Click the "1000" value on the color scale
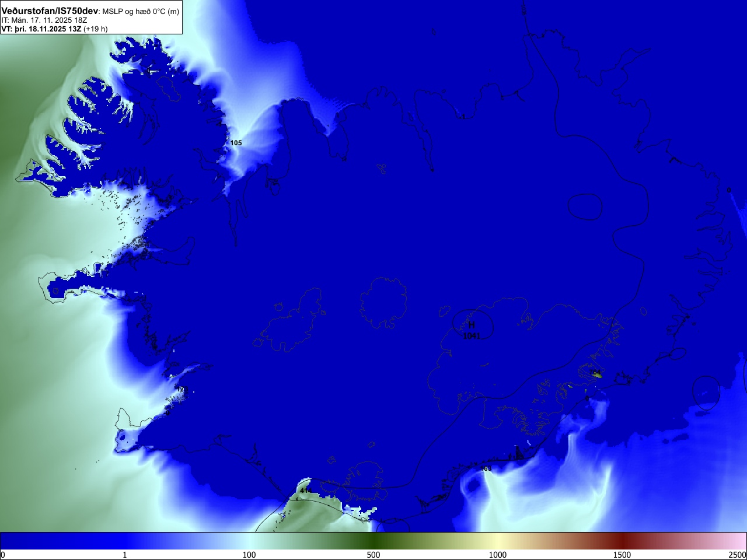This screenshot has height=560, width=747. (x=498, y=555)
